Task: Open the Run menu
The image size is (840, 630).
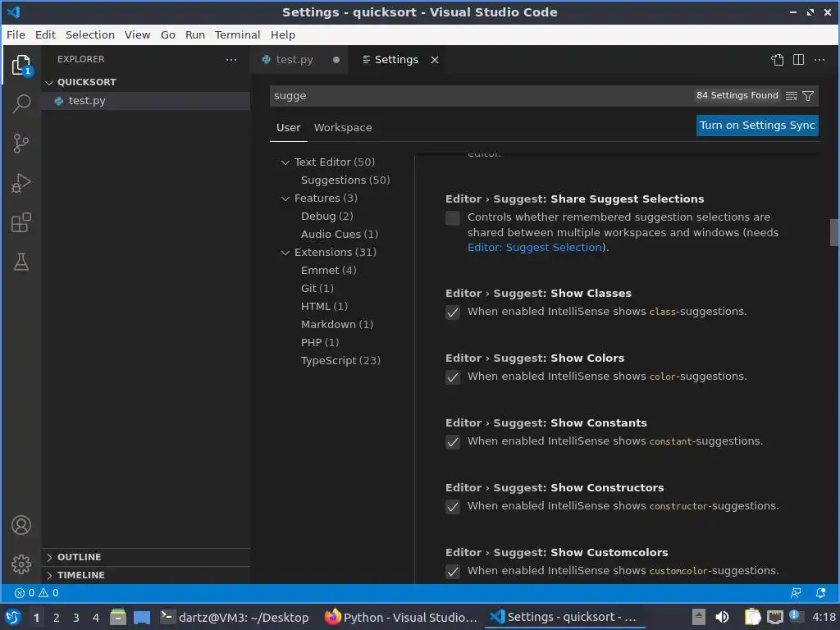Action: [x=195, y=34]
